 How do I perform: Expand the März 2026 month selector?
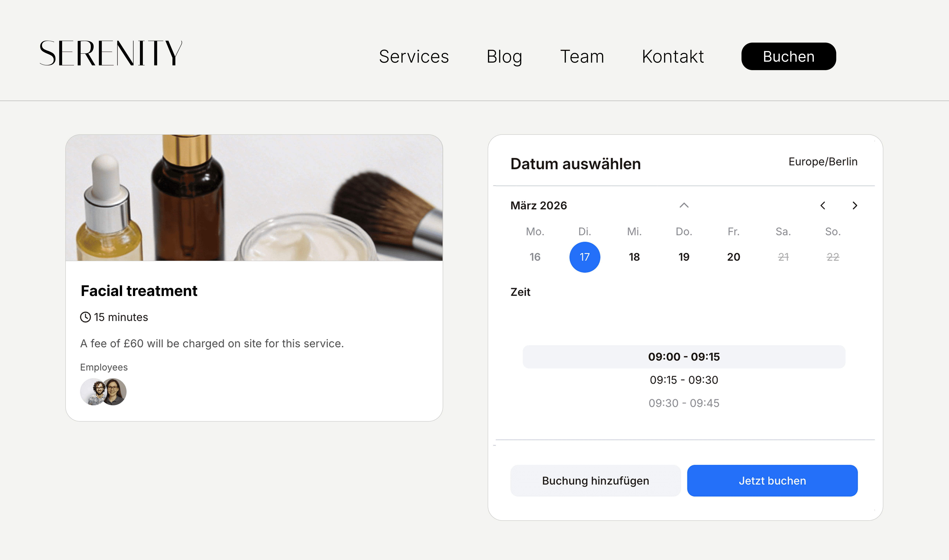coord(538,206)
